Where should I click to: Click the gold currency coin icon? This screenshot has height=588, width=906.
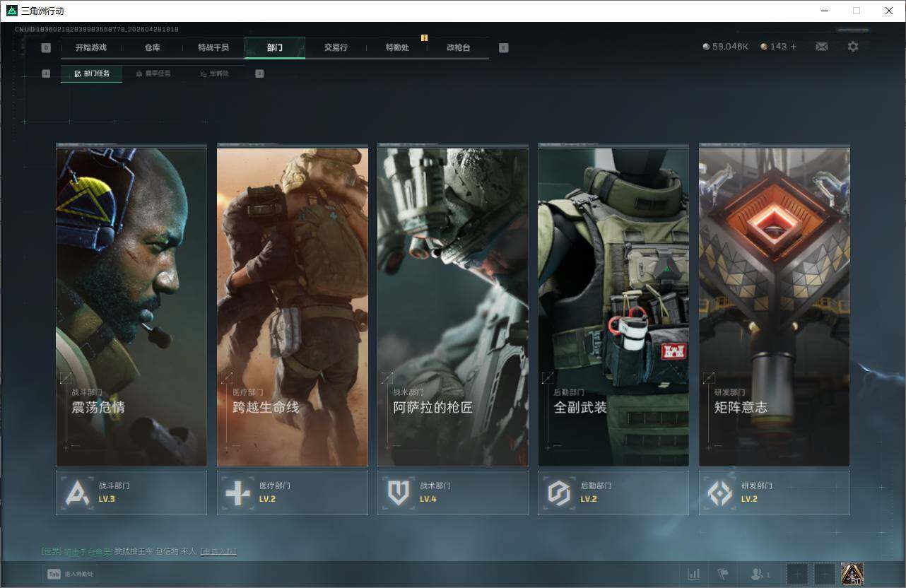pos(764,47)
